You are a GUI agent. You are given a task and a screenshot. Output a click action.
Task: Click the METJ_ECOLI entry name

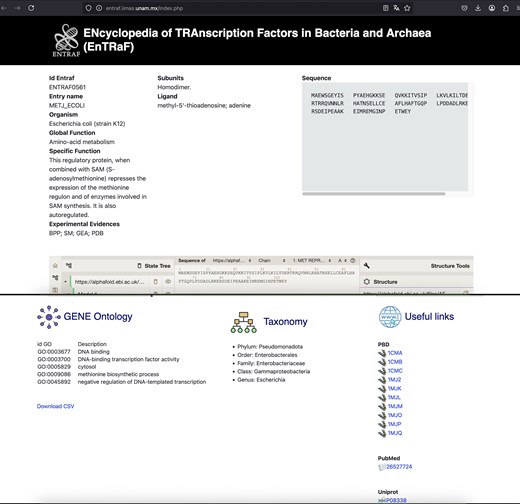pyautogui.click(x=67, y=105)
